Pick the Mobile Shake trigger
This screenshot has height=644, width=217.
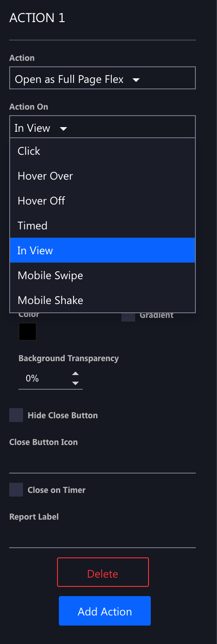pyautogui.click(x=103, y=300)
